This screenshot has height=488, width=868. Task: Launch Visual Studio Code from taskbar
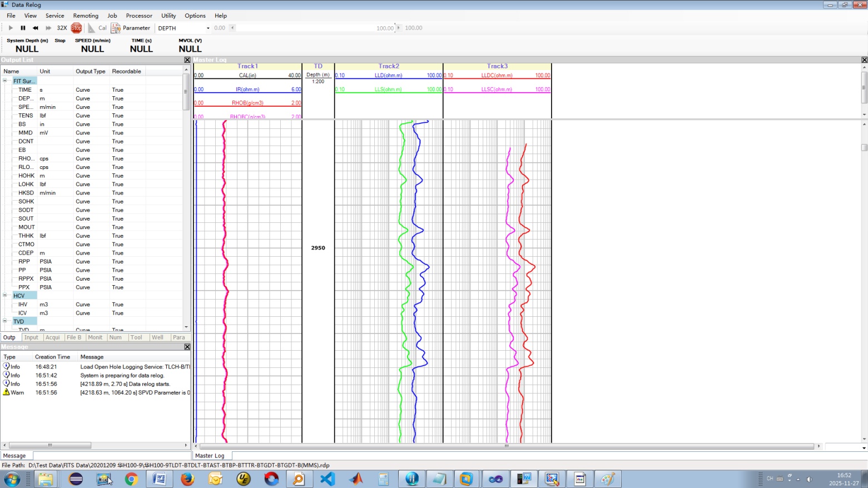pyautogui.click(x=328, y=479)
